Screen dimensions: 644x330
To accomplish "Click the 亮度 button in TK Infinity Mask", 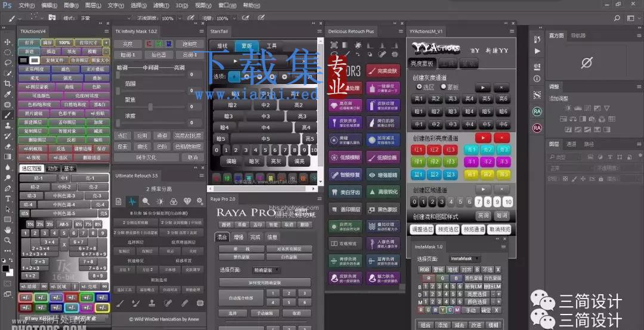I will [128, 44].
